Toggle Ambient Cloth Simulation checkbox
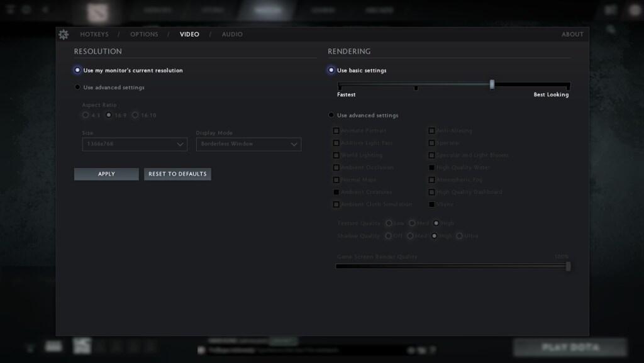Screen dimensions: 644x363 (336, 204)
